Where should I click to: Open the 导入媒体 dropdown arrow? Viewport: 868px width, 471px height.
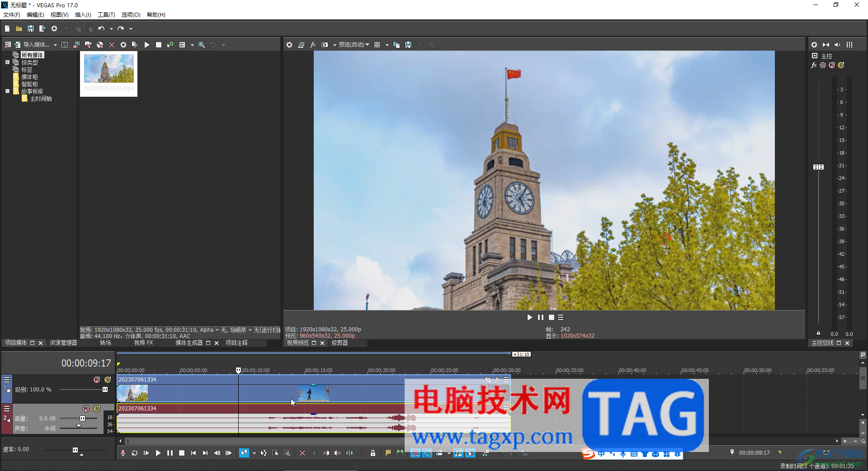tap(55, 45)
